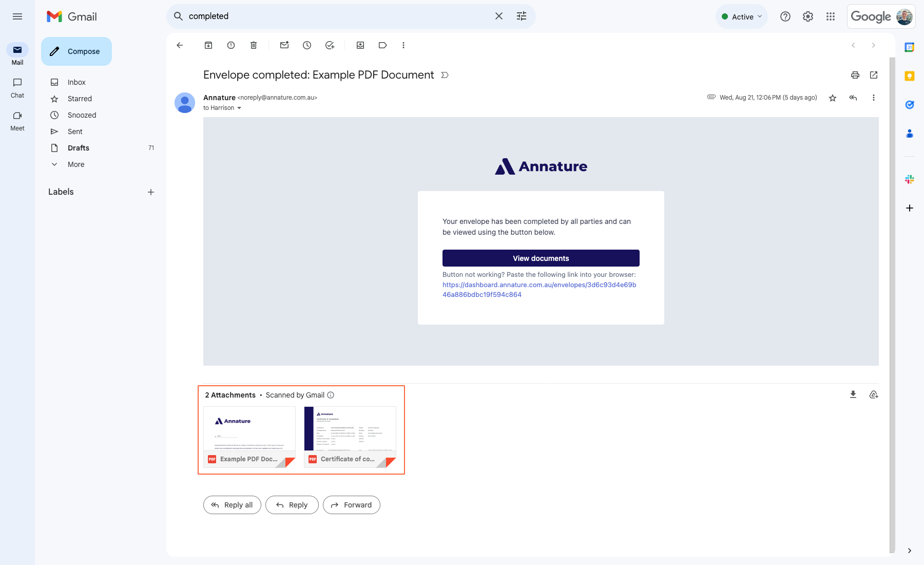Star this Annature message
924x565 pixels.
[x=833, y=98]
